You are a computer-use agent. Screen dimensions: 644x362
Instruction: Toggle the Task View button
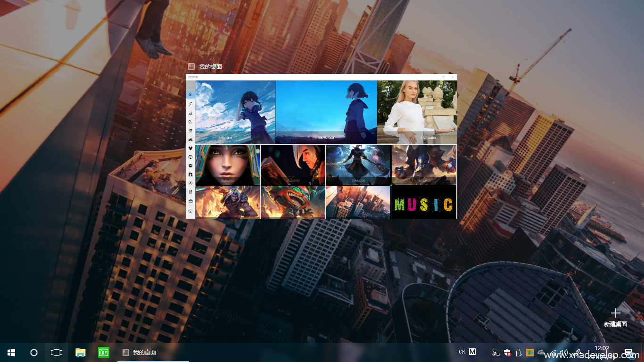click(x=57, y=352)
